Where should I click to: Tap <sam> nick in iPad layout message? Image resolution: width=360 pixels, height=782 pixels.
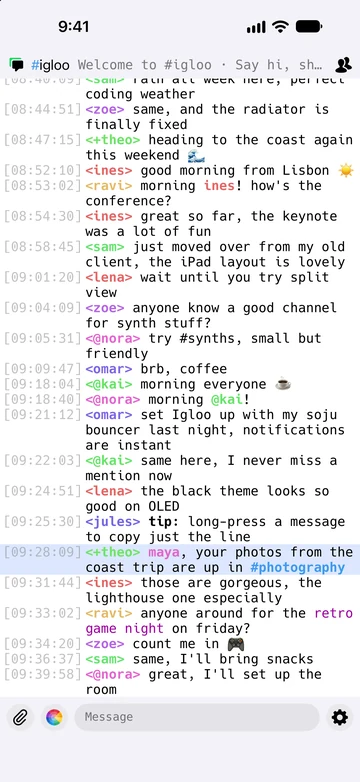pyautogui.click(x=105, y=247)
